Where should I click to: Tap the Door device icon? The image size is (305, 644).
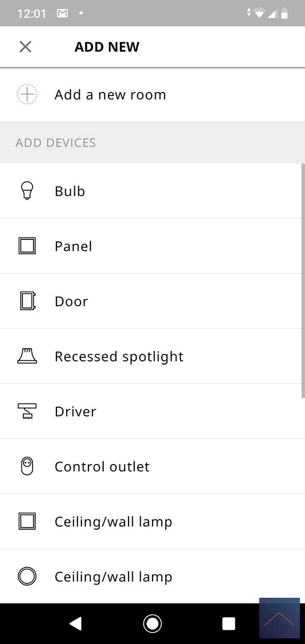tap(27, 301)
